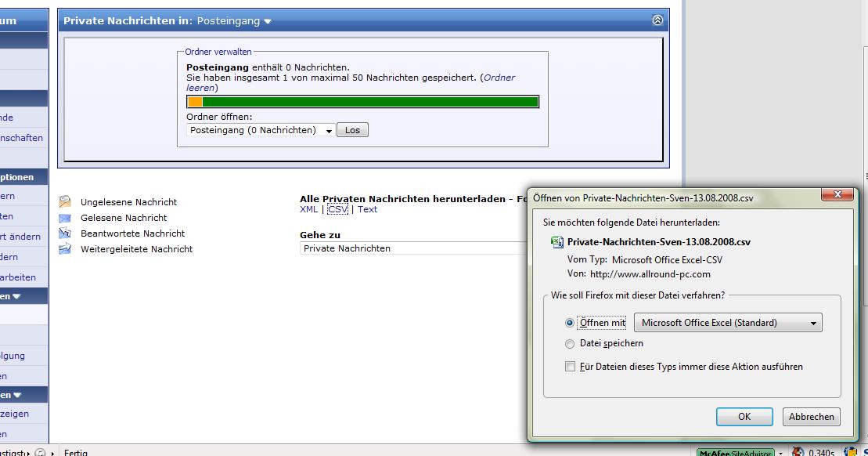Download messages as CSV
868x456 pixels.
(337, 209)
